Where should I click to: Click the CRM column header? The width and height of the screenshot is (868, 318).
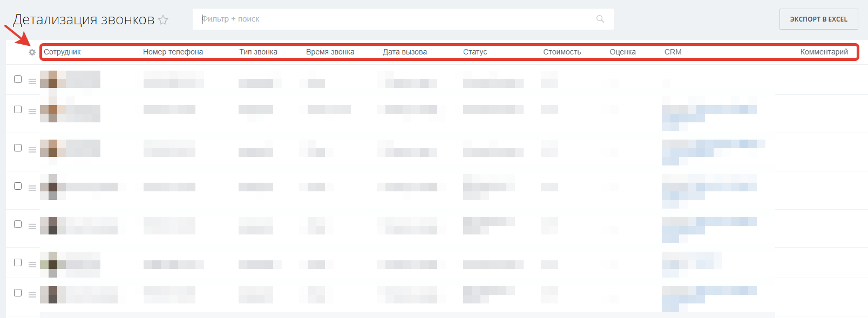673,52
